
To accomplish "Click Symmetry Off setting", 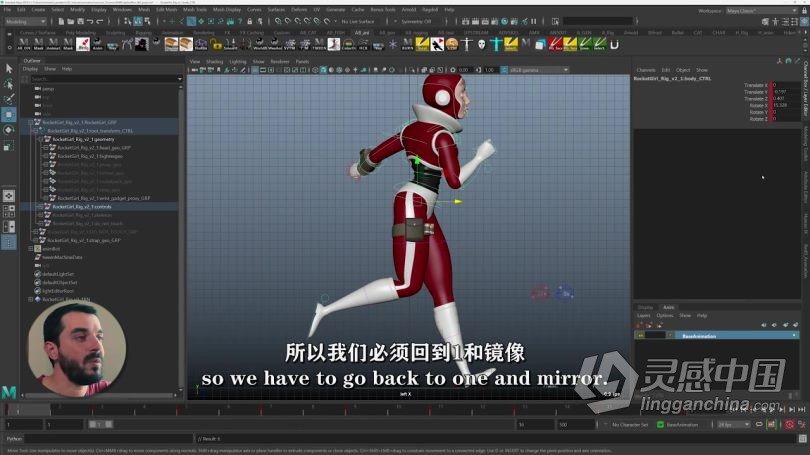I will [x=416, y=22].
